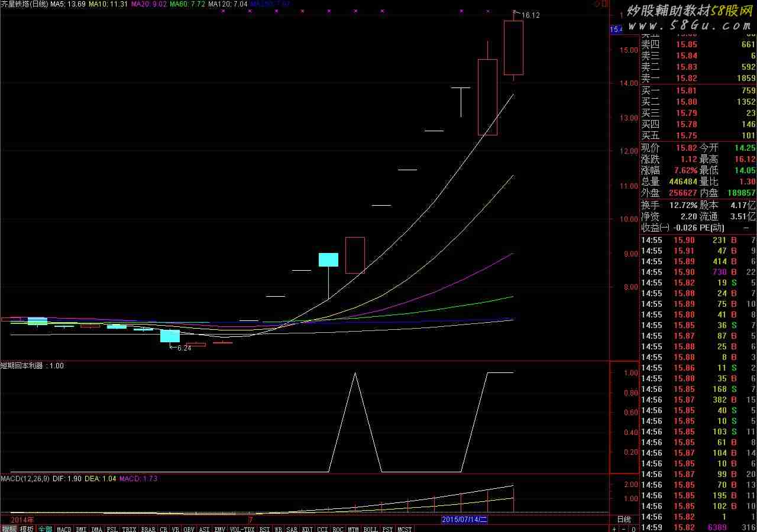
Task: Choose the VOL-TDX indicator tab
Action: click(x=242, y=528)
